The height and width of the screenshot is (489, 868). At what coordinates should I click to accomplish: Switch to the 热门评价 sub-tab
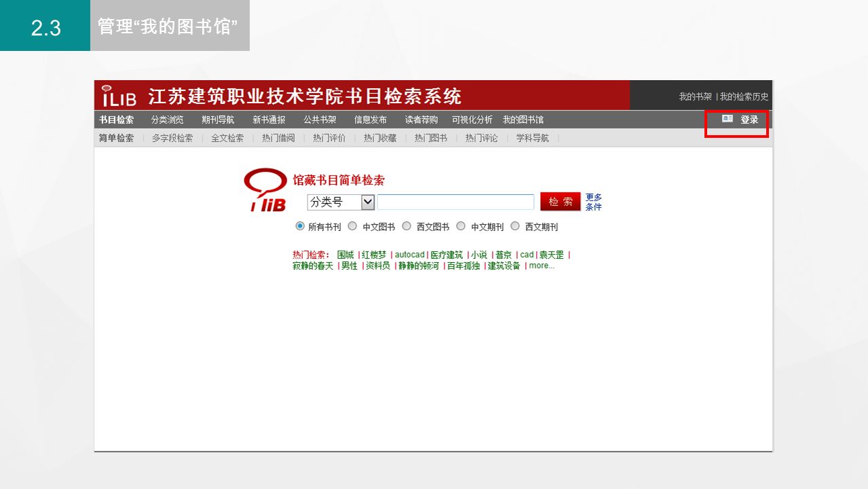point(329,138)
